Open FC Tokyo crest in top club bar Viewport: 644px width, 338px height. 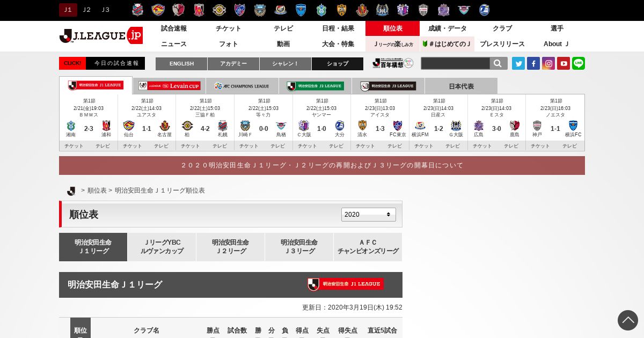point(240,10)
